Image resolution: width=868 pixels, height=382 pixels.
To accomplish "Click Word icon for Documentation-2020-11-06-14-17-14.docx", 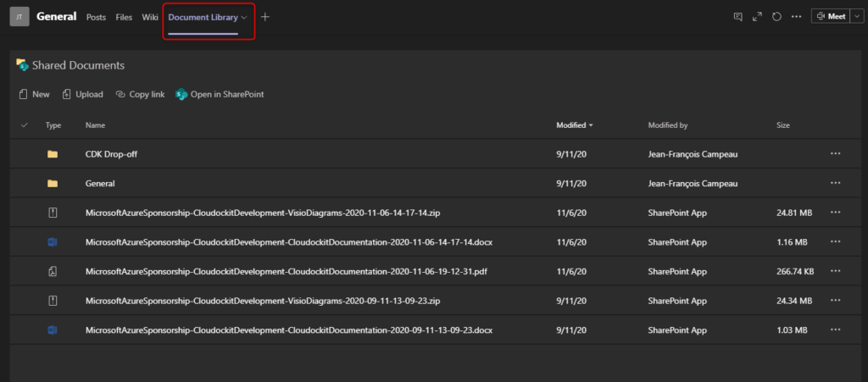I will click(53, 241).
